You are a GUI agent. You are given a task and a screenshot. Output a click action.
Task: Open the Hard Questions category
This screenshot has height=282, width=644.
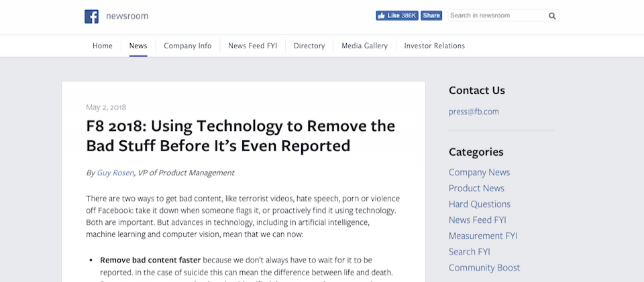[x=479, y=204]
